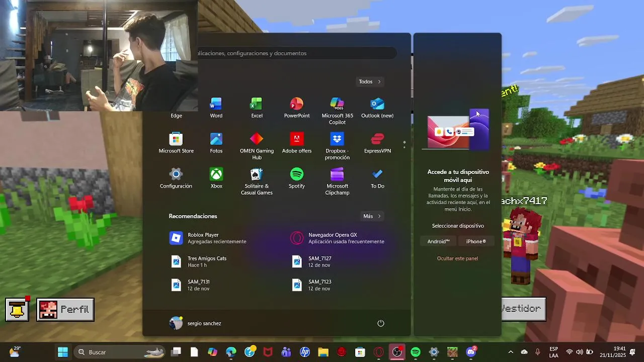
Task: Open volume control in system tray
Action: [x=579, y=352]
